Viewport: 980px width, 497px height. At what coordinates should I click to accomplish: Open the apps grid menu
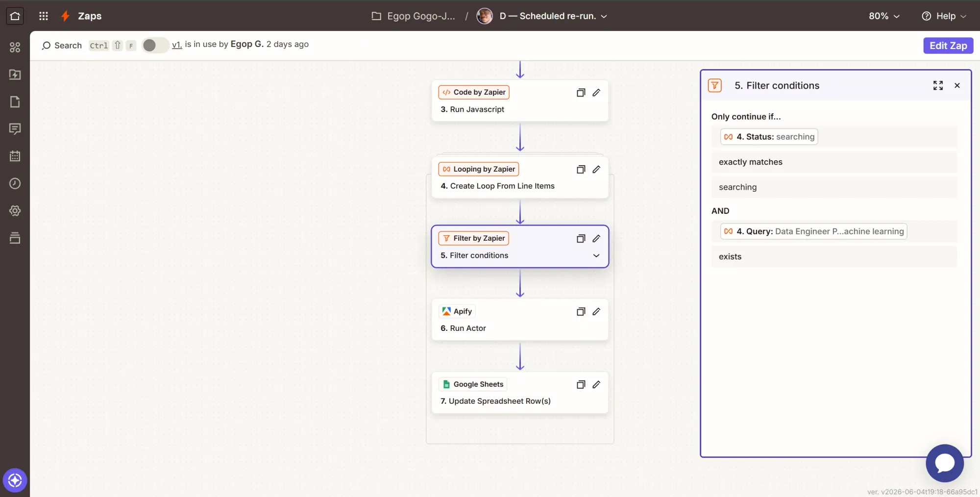click(44, 16)
